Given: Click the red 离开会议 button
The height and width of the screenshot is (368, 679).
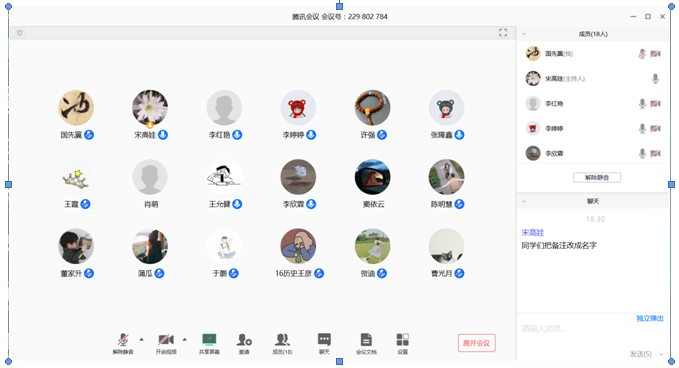Looking at the screenshot, I should coord(476,343).
